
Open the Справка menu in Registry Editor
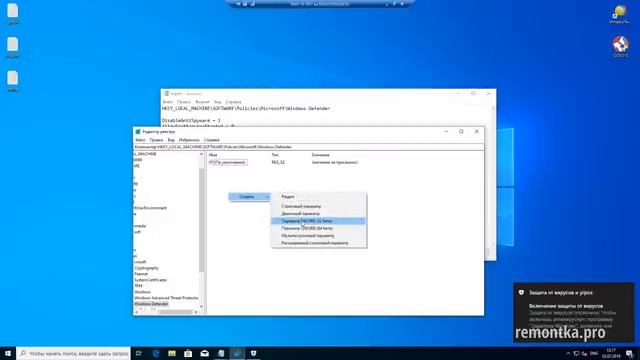point(211,140)
